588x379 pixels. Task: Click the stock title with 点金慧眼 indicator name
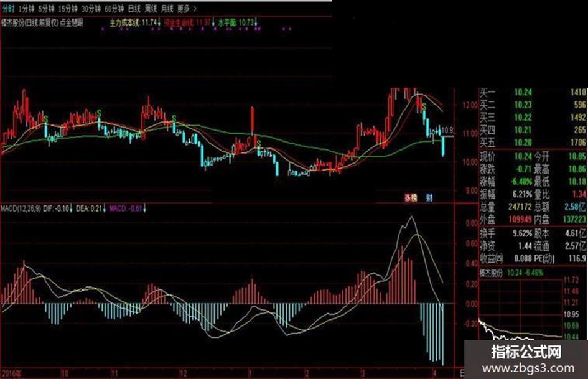click(x=42, y=22)
